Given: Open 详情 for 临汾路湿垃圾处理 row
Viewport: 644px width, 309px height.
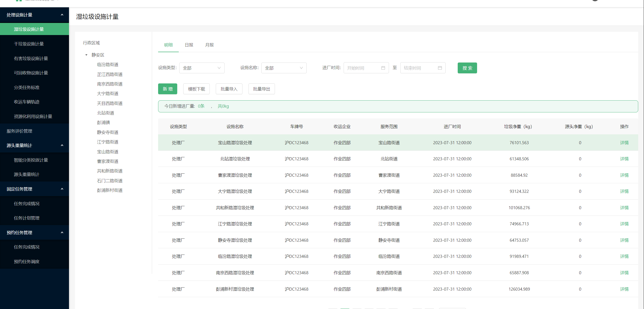Looking at the screenshot, I should click(624, 256).
